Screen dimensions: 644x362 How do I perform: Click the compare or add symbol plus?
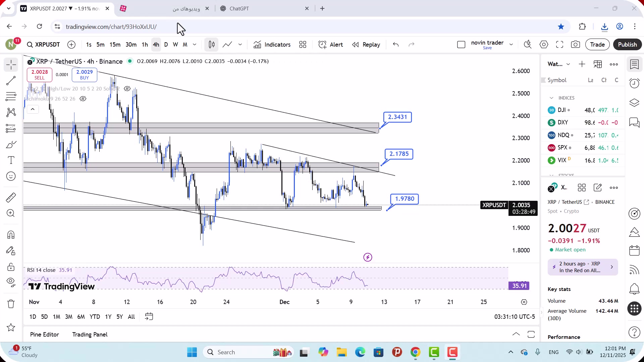(71, 45)
